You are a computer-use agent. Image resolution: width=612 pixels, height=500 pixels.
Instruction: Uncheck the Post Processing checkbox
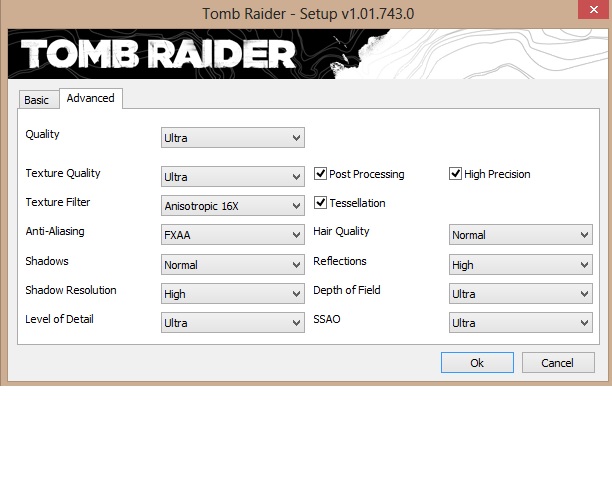click(x=320, y=173)
